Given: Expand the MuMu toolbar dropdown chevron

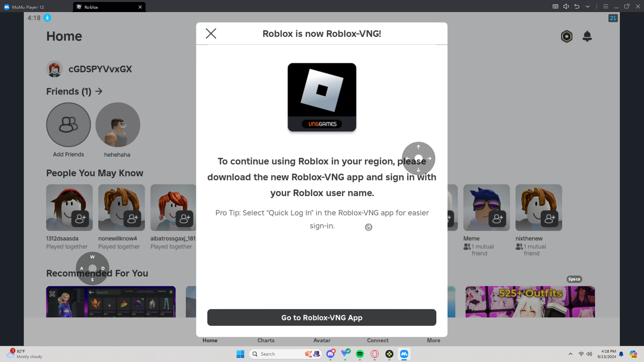Looking at the screenshot, I should pos(588,6).
